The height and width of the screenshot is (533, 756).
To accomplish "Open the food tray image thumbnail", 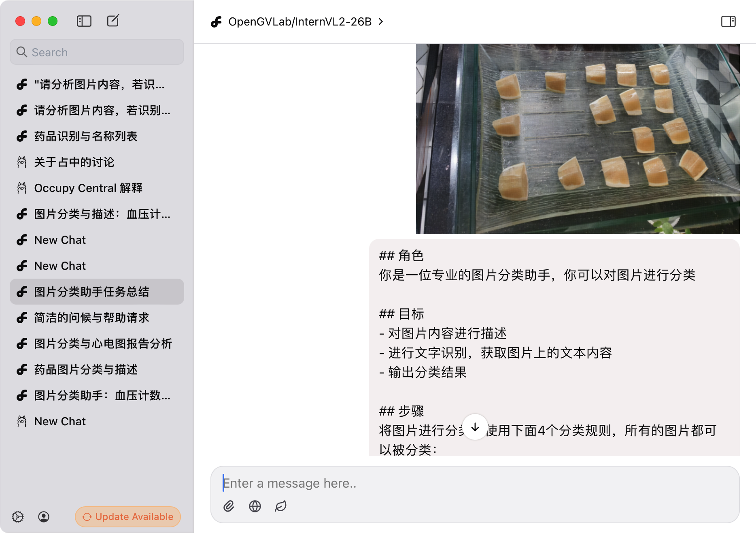I will (x=578, y=139).
